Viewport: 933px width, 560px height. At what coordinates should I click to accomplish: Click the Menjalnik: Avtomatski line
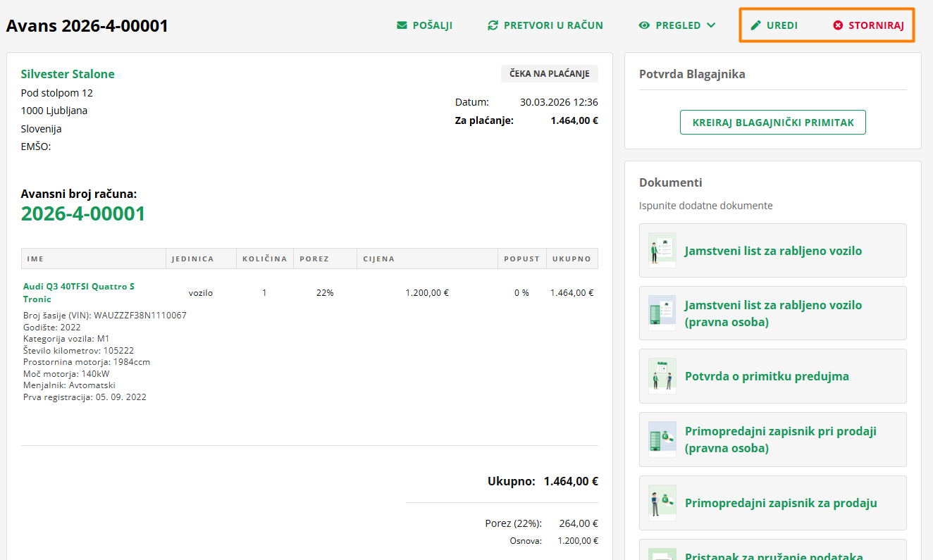(x=69, y=385)
